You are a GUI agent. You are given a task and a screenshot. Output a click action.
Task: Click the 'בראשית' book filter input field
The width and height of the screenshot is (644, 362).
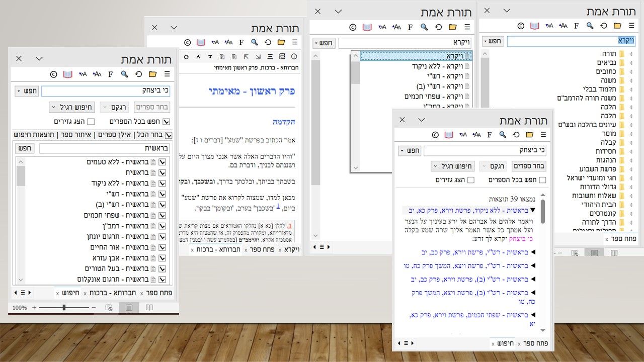pyautogui.click(x=105, y=148)
